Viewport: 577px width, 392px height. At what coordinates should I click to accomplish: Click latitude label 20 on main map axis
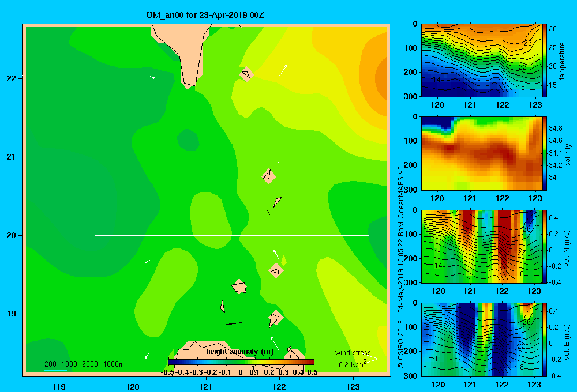pos(11,235)
